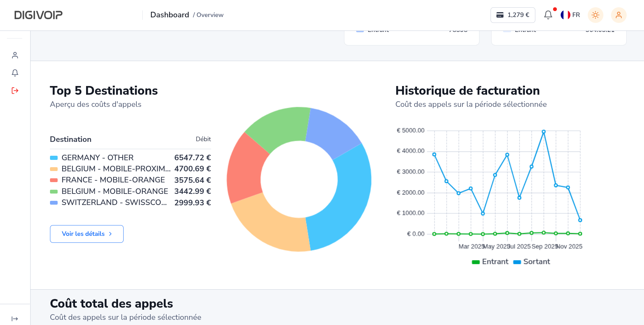Click the GERMANY - OTHER blue swatch
644x325 pixels.
[54, 158]
